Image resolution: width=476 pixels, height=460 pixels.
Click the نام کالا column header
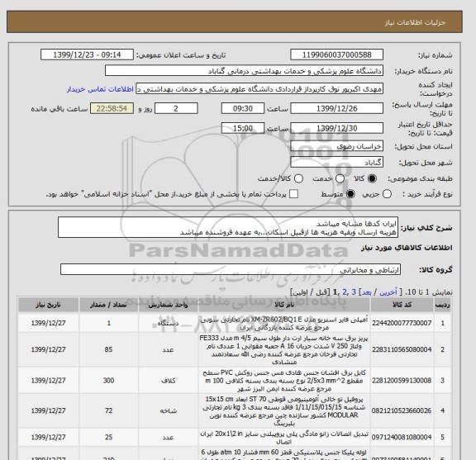pyautogui.click(x=284, y=305)
